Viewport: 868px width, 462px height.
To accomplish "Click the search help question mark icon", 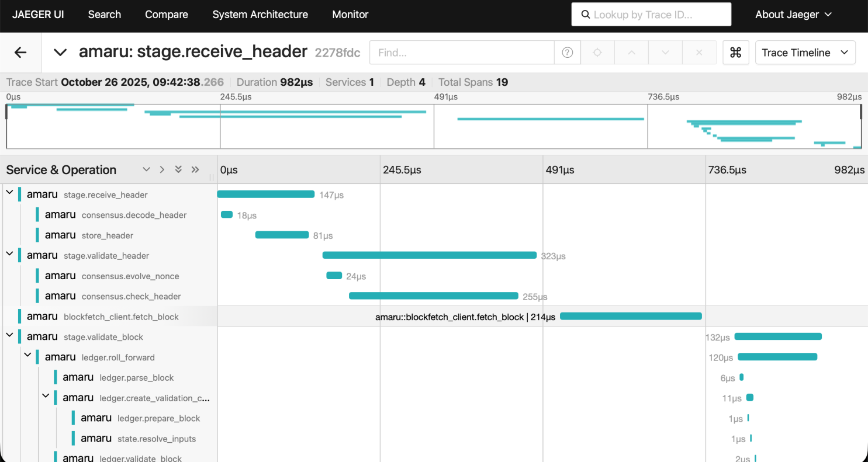I will 567,53.
